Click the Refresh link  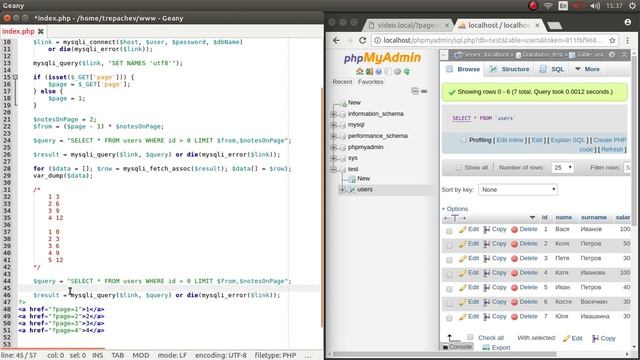(x=612, y=149)
